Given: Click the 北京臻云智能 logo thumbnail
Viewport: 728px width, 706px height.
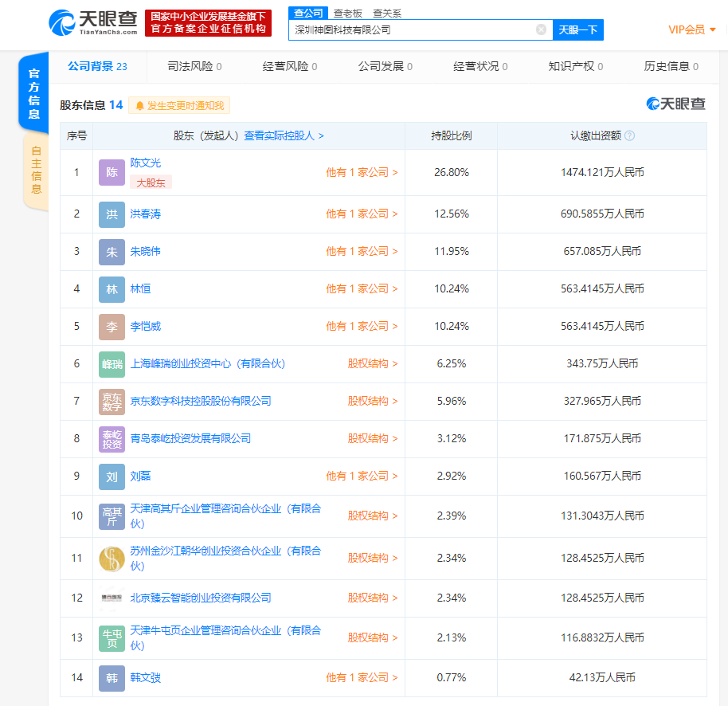Looking at the screenshot, I should coord(112,598).
